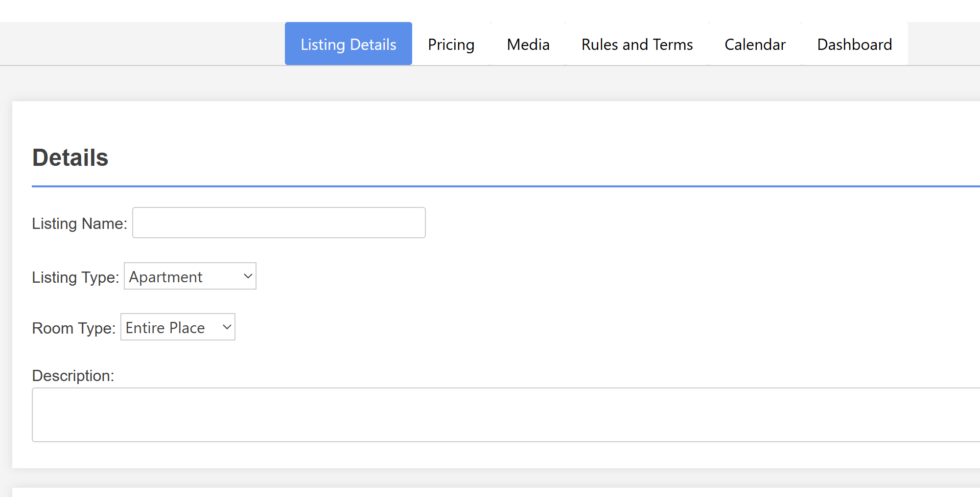Click the Details section heading
Screen dimensions: 980x497
click(x=70, y=158)
